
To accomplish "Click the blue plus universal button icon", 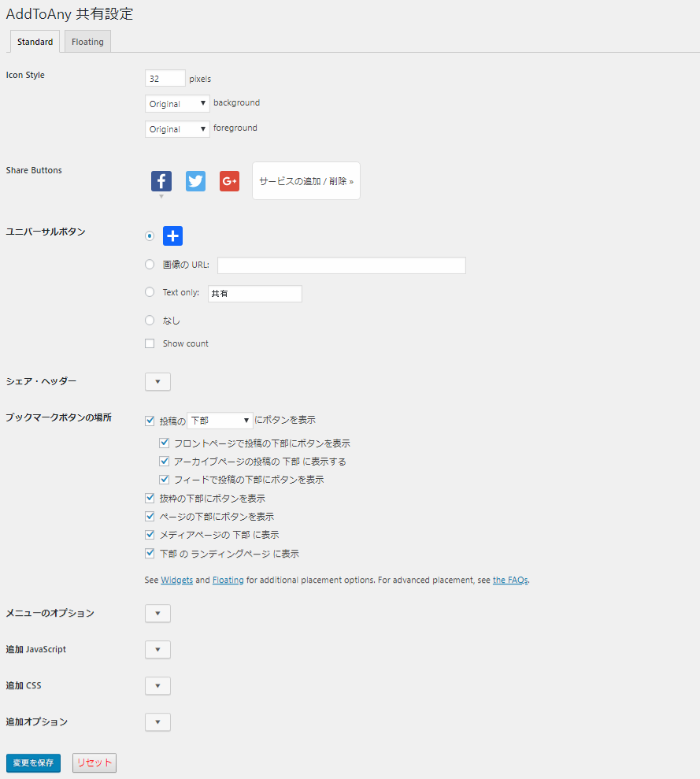I will (173, 236).
